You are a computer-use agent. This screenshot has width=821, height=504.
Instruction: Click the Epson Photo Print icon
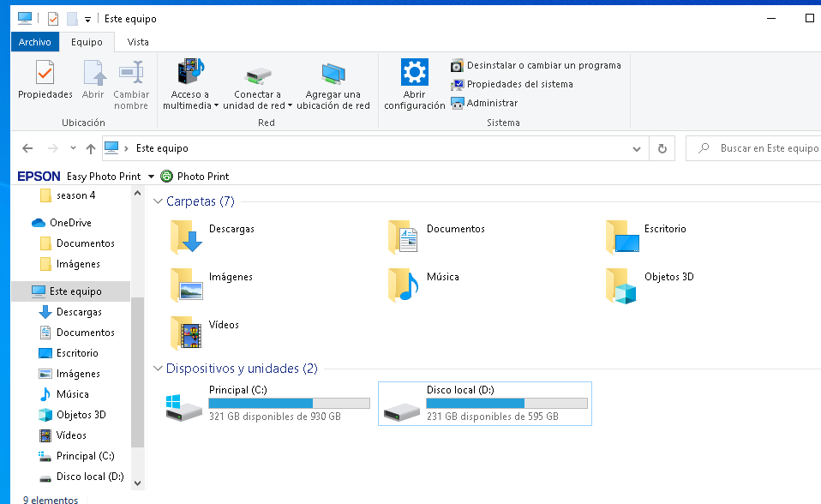[166, 177]
